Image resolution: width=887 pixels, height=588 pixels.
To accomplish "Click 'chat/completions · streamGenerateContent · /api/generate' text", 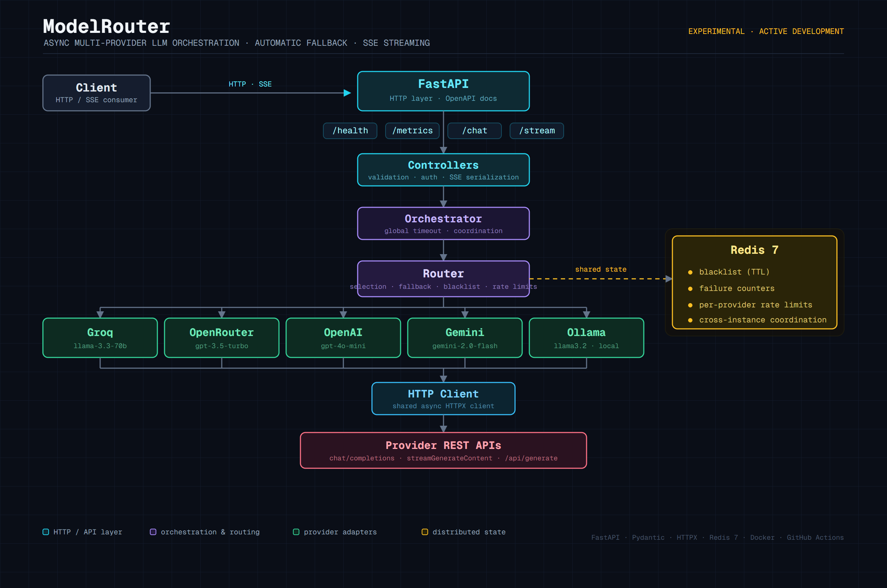I will tap(443, 458).
